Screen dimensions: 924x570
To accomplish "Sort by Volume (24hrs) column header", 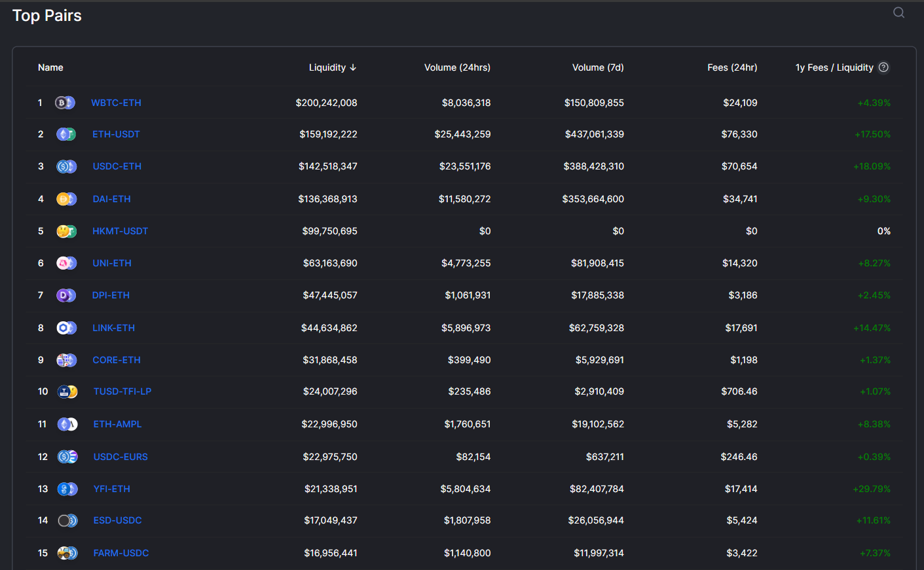I will pyautogui.click(x=457, y=67).
